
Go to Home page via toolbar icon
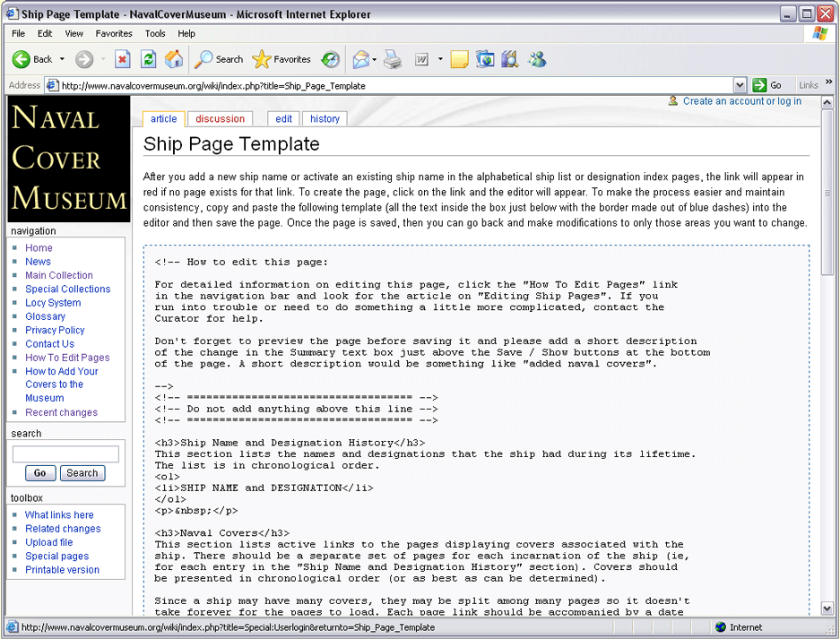174,59
